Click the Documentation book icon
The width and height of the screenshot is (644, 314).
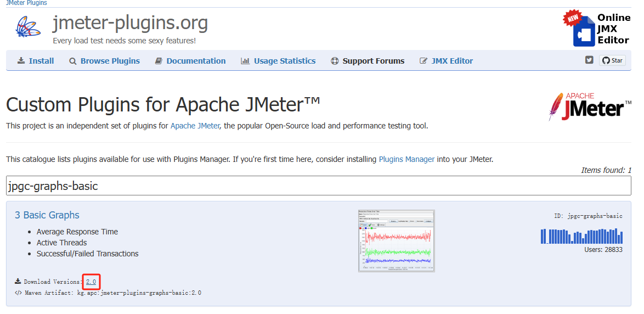(x=159, y=61)
